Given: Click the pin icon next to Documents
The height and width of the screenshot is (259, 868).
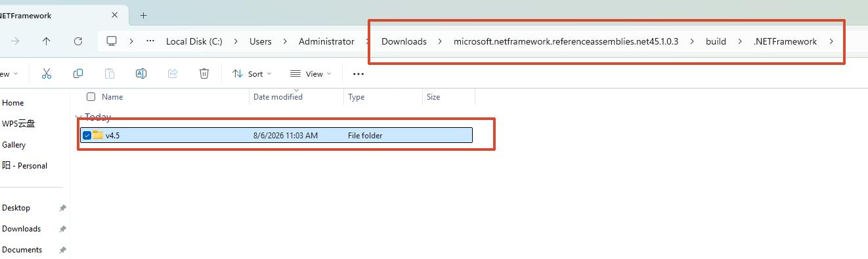Looking at the screenshot, I should [x=62, y=250].
